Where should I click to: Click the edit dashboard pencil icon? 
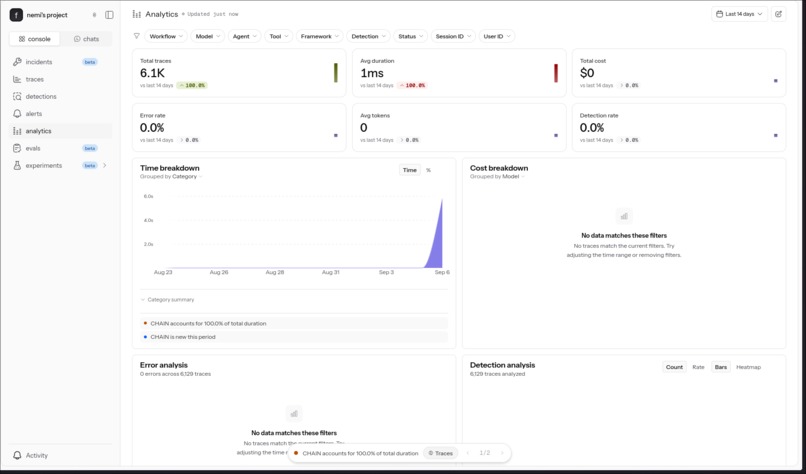778,14
